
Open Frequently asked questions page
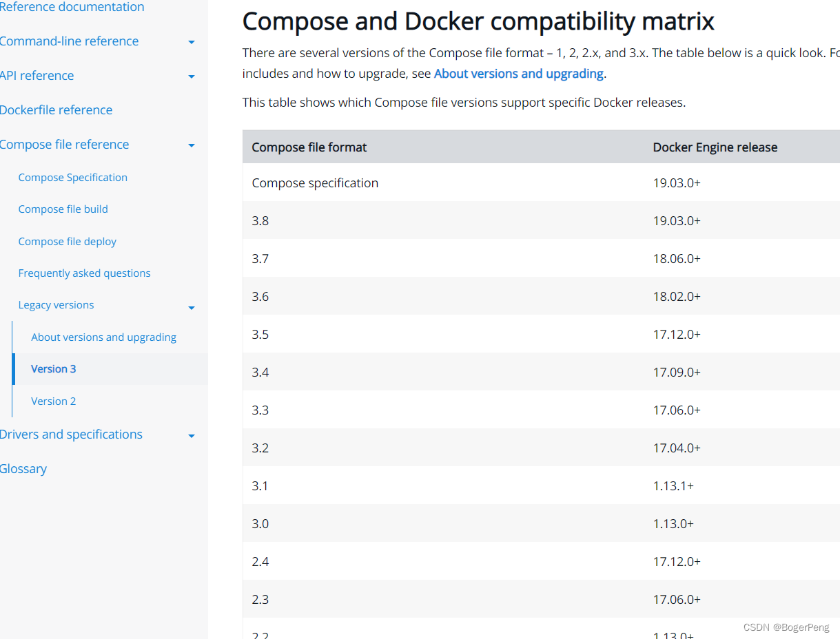click(84, 273)
